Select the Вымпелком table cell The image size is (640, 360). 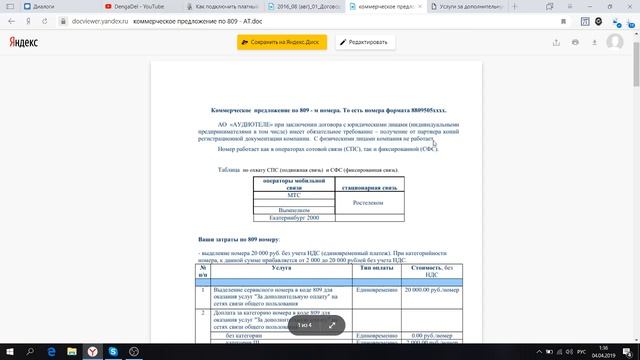[x=294, y=210]
